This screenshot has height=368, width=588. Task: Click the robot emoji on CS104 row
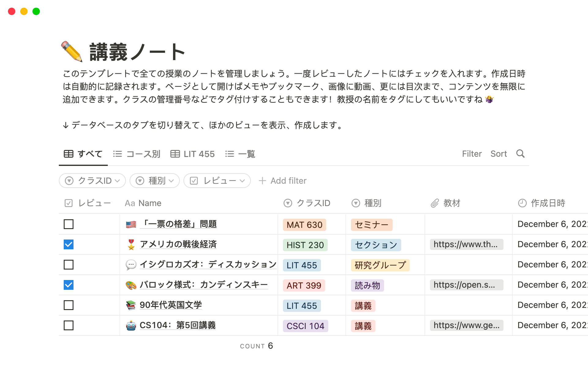point(131,326)
